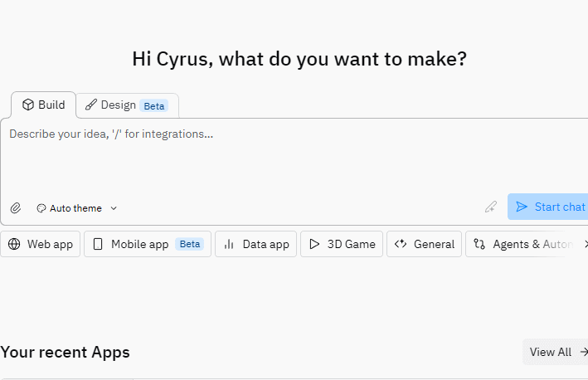The image size is (588, 380).
Task: Click the Beta badge on Design tab
Action: coord(153,106)
